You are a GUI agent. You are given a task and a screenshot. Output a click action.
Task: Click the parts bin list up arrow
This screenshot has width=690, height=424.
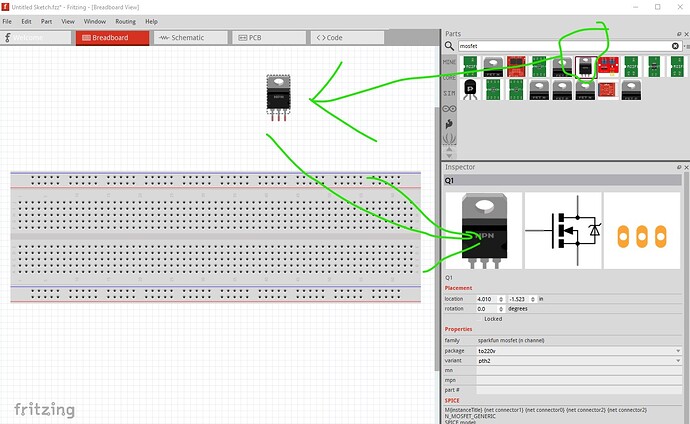tap(449, 149)
